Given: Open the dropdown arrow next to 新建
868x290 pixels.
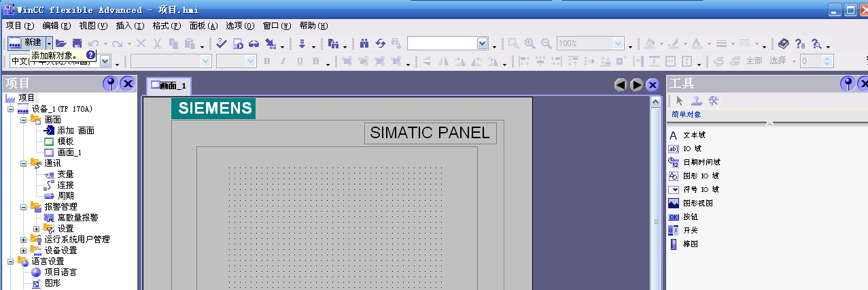Looking at the screenshot, I should coord(48,43).
